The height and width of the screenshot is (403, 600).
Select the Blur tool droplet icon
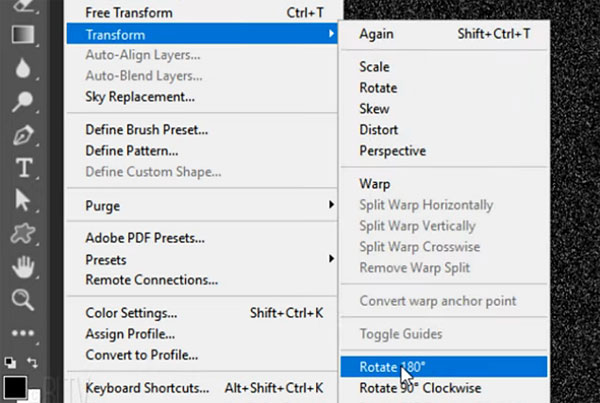point(23,68)
